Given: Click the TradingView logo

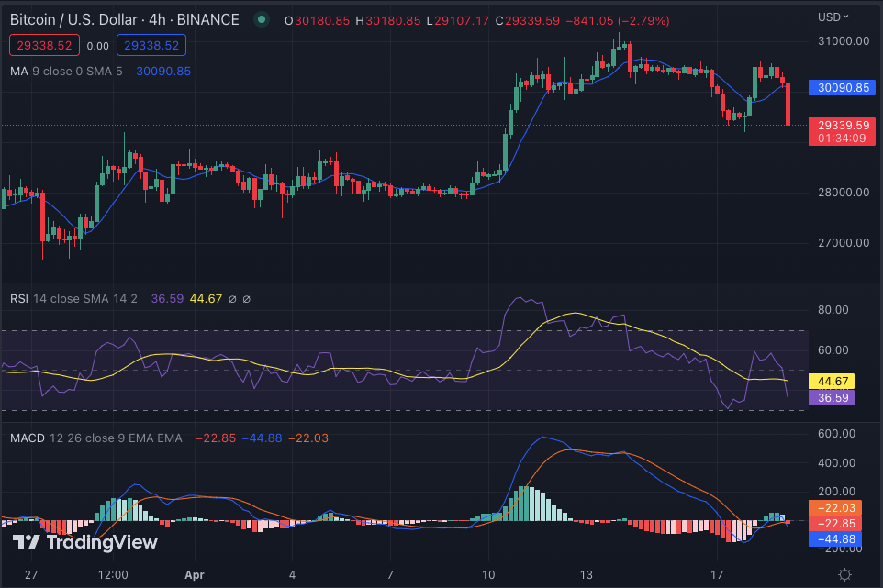Looking at the screenshot, I should click(x=85, y=542).
